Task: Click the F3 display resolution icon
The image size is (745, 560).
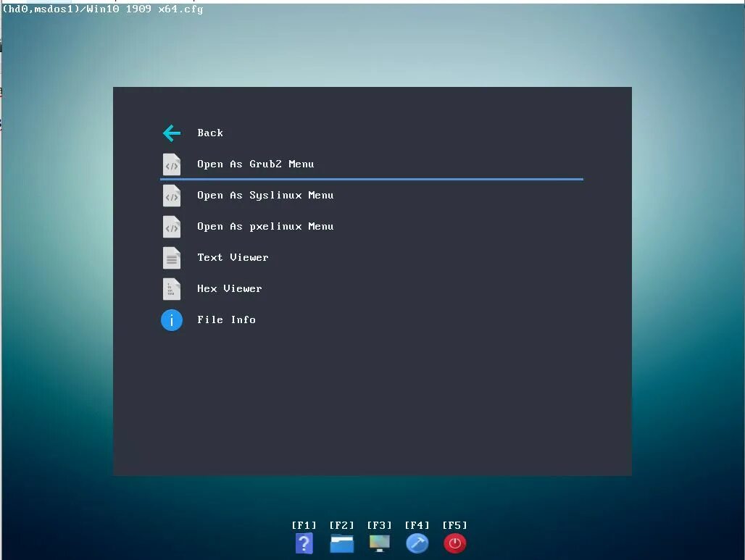Action: pos(379,543)
